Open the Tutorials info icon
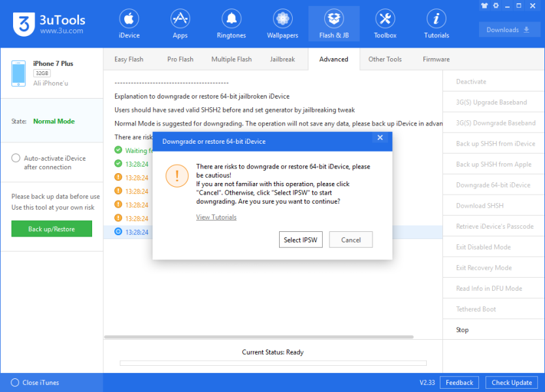The image size is (545, 392). (436, 18)
